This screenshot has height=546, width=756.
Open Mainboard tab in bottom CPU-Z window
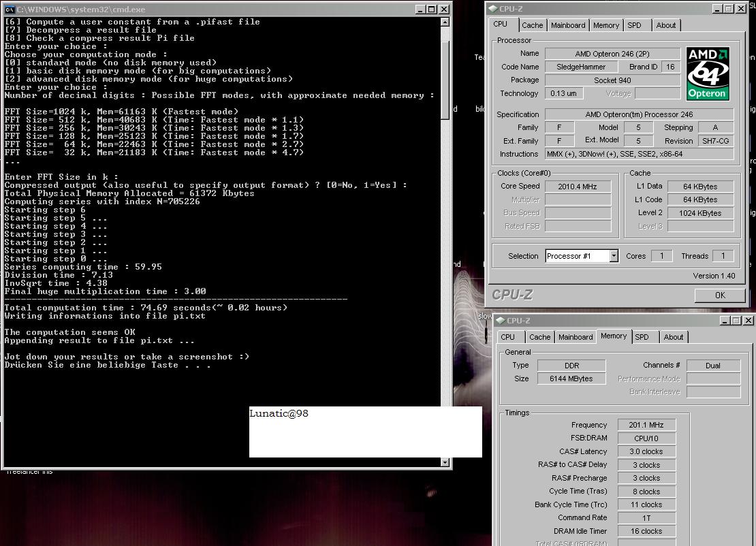576,337
